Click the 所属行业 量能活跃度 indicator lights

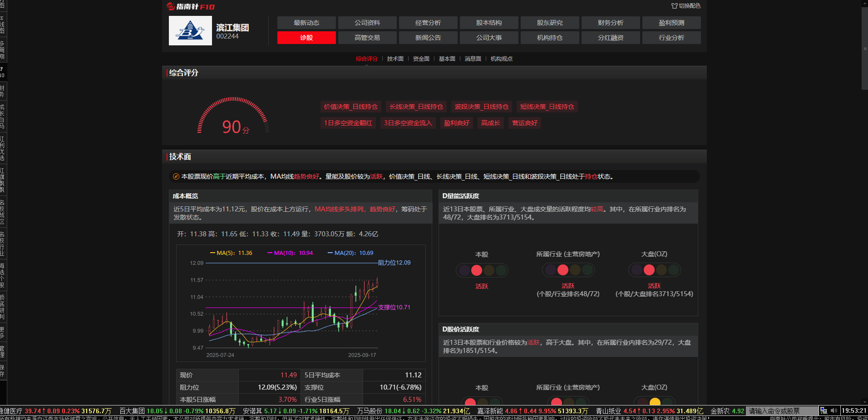[x=568, y=270]
